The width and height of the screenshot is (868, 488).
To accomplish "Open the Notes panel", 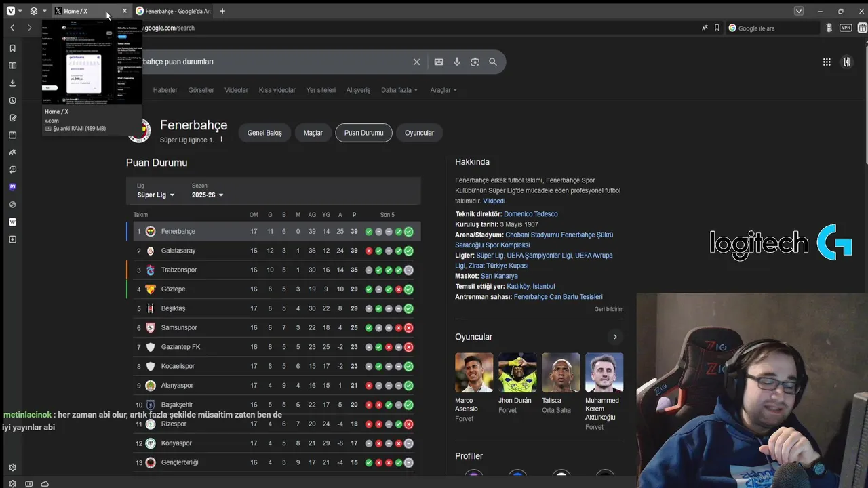I will [x=12, y=118].
